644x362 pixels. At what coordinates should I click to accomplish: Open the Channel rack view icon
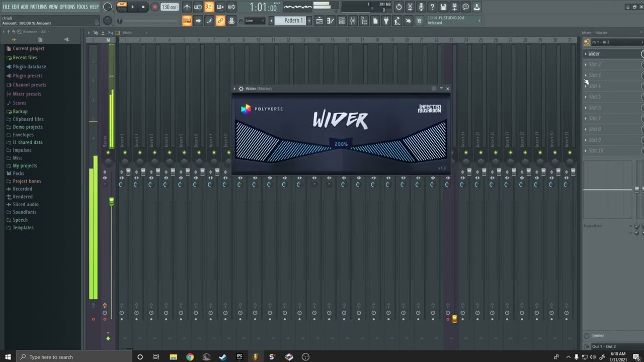[x=342, y=21]
